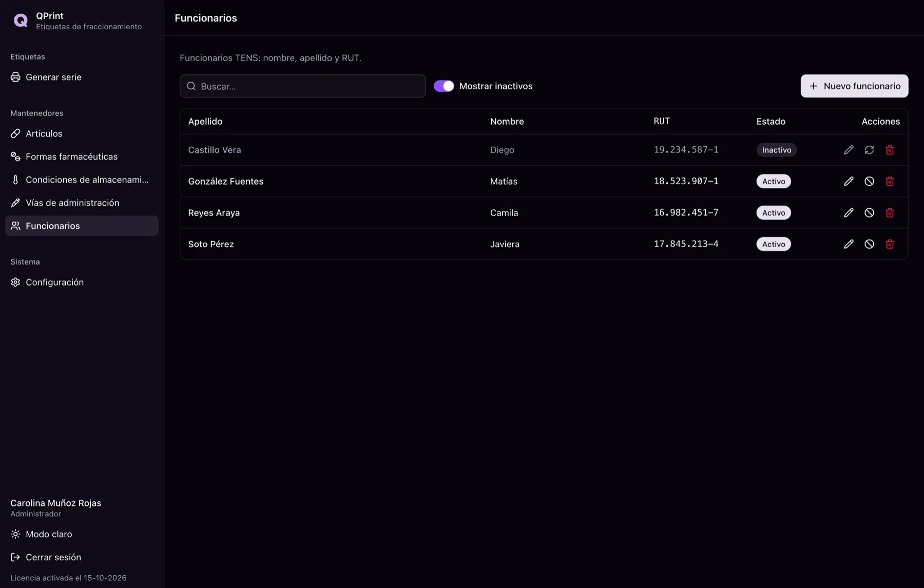
Task: Edit Soto Pérez with the pencil icon
Action: pyautogui.click(x=849, y=244)
